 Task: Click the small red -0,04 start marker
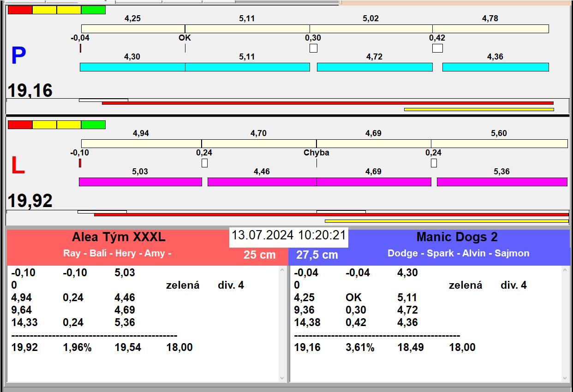[x=80, y=48]
